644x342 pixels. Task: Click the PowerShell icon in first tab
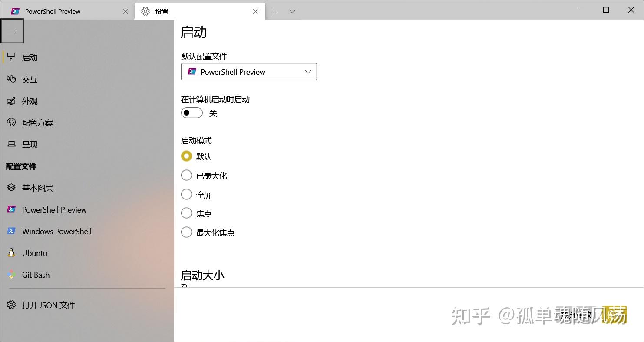coord(15,11)
